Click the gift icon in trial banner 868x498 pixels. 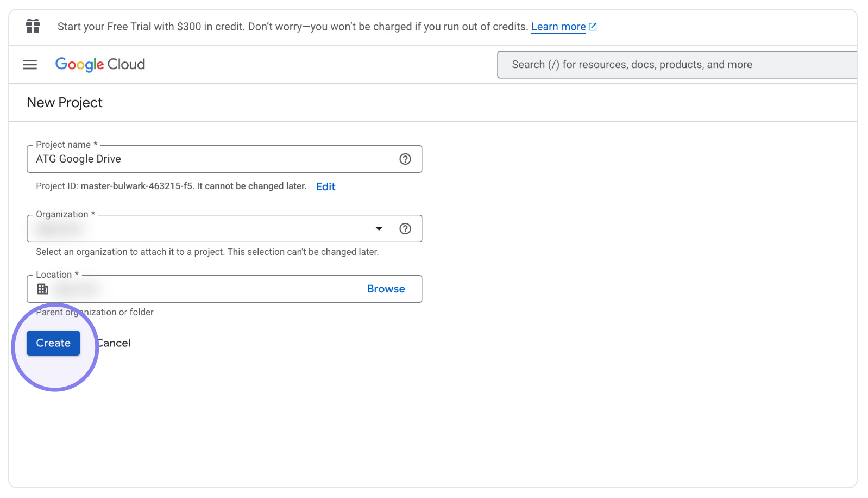click(33, 26)
